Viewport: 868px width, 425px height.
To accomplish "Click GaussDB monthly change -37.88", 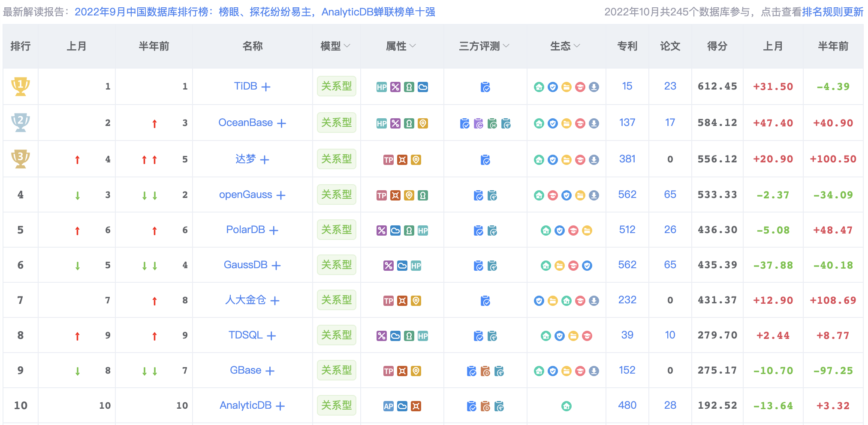I will (x=773, y=265).
